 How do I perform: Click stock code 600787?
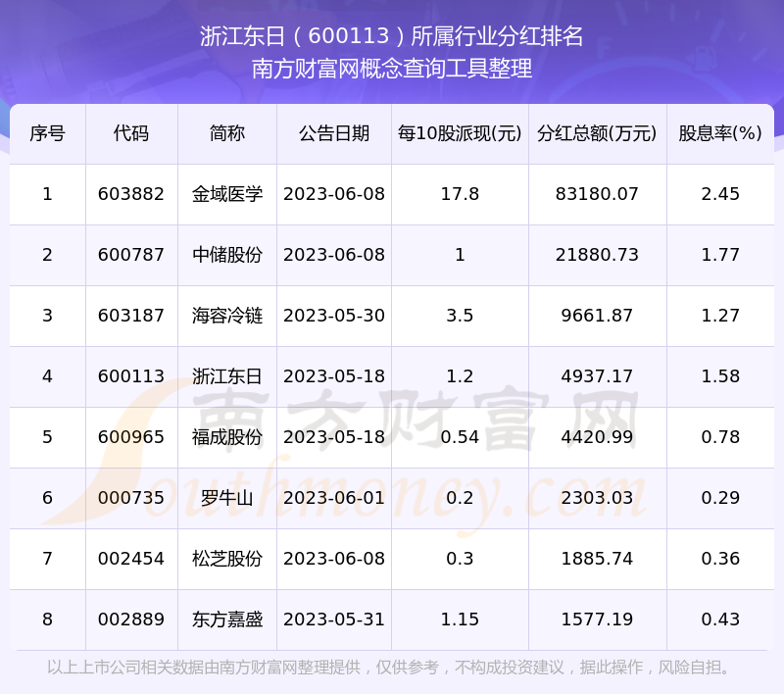coord(131,255)
